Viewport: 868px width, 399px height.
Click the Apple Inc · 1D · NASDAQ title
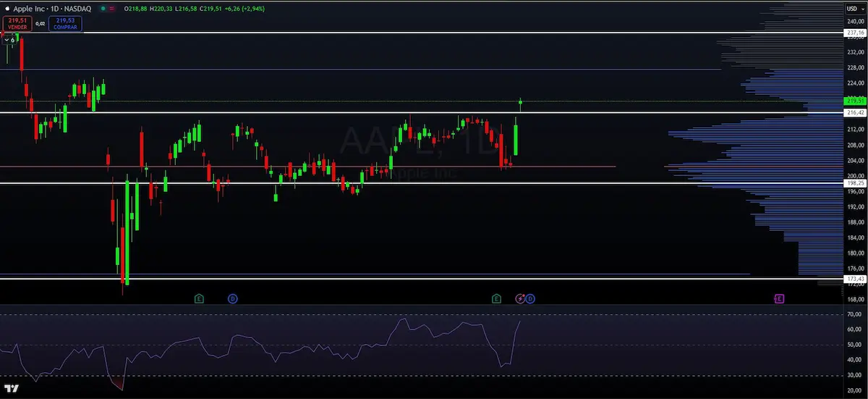click(52, 9)
